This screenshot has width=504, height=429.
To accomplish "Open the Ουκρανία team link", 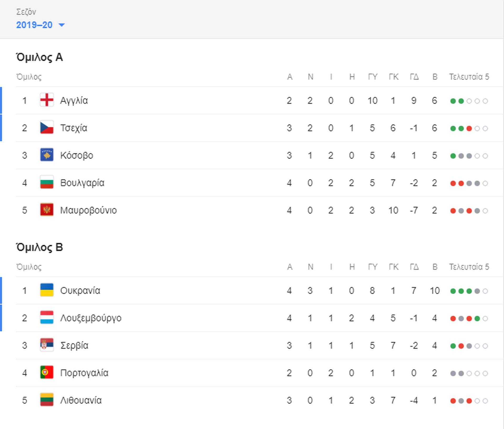I will [80, 291].
